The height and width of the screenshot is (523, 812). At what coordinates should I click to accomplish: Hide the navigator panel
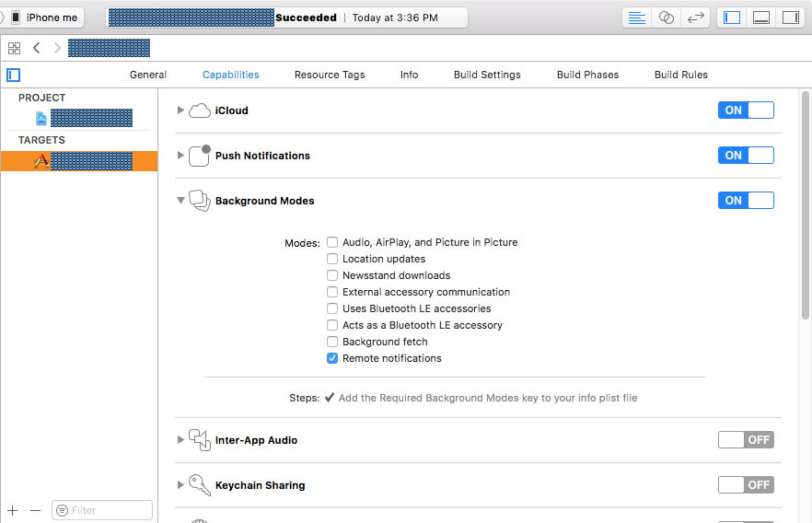tap(732, 17)
